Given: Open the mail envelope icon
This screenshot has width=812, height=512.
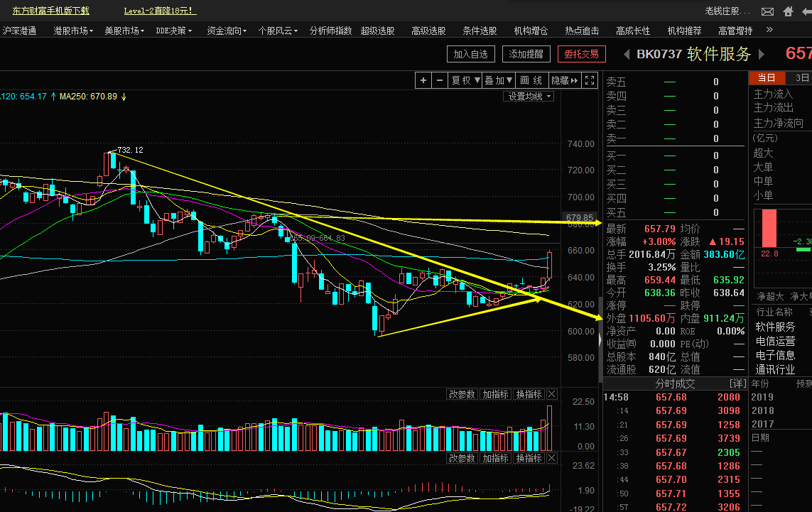Looking at the screenshot, I should (767, 11).
